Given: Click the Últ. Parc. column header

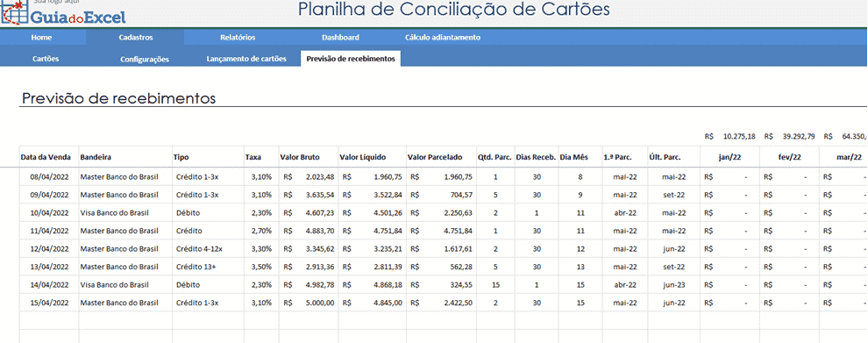Looking at the screenshot, I should point(673,157).
